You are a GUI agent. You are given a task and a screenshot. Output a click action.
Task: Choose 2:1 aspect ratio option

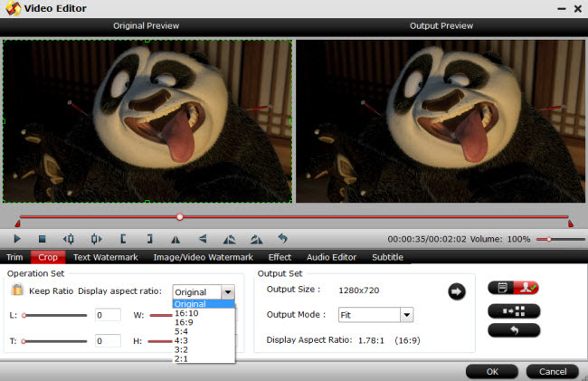pos(204,359)
